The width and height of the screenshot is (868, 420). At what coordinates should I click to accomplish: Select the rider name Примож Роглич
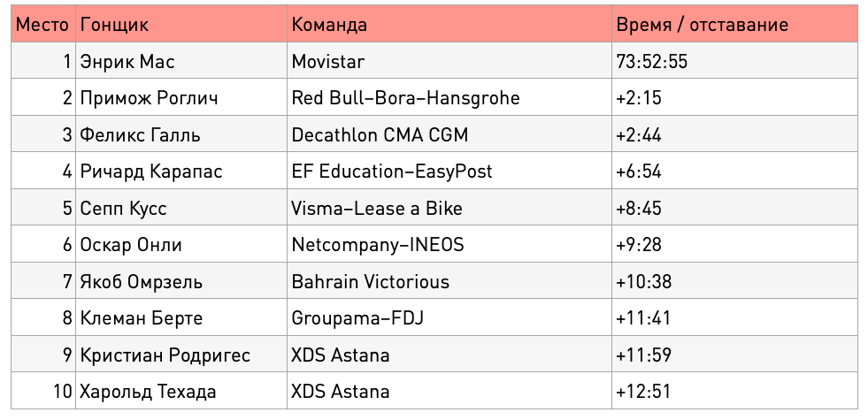(149, 98)
